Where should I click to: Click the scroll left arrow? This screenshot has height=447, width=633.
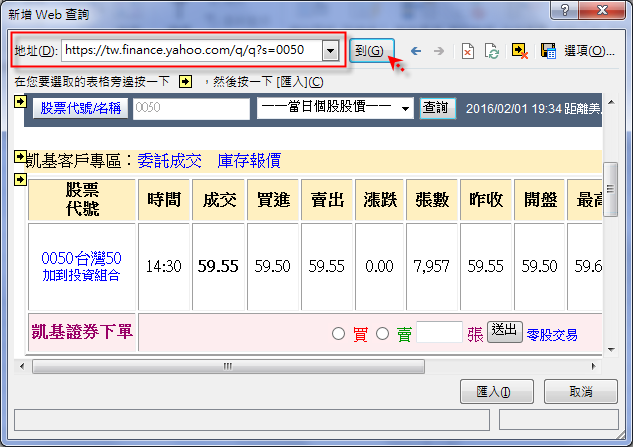(x=22, y=366)
